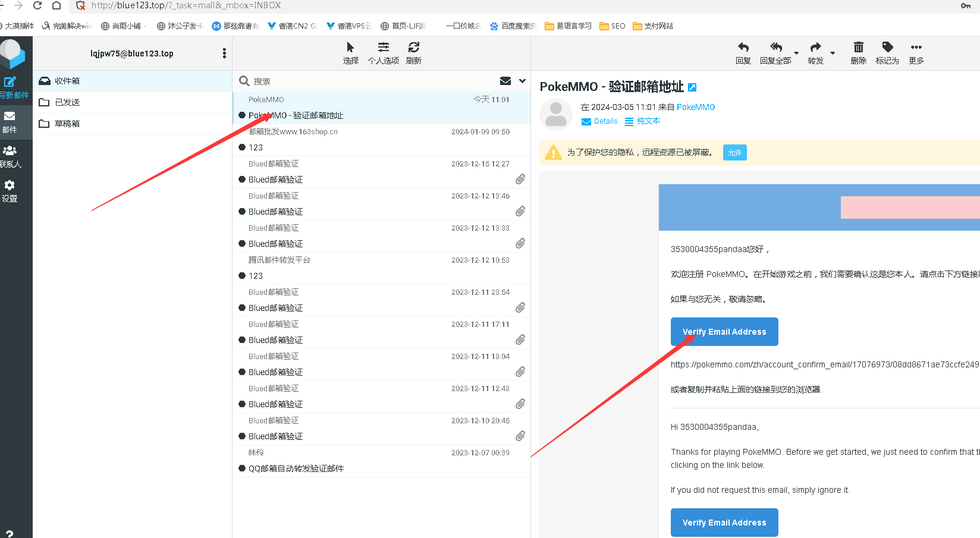Reply to the PokeMMO email via 回复 icon

[743, 48]
